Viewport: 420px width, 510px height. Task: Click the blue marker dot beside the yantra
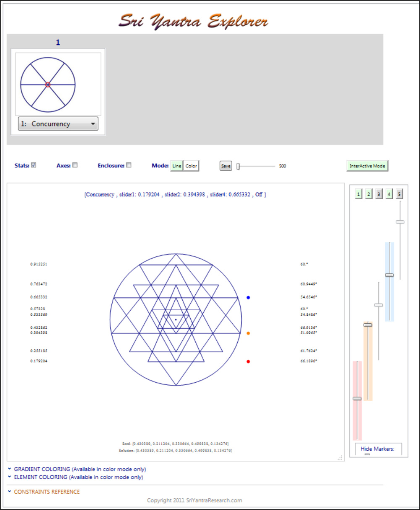pyautogui.click(x=248, y=298)
